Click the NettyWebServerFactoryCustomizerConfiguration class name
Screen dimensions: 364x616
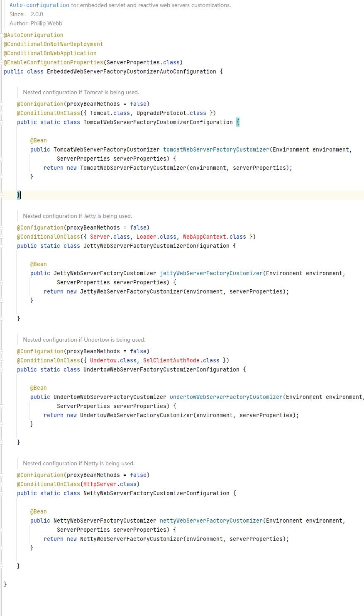[156, 494]
